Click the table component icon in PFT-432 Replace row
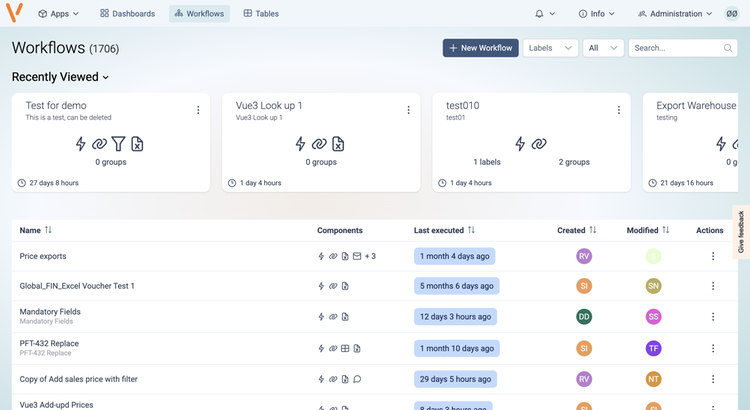Screen dimensions: 750x410 [345, 348]
